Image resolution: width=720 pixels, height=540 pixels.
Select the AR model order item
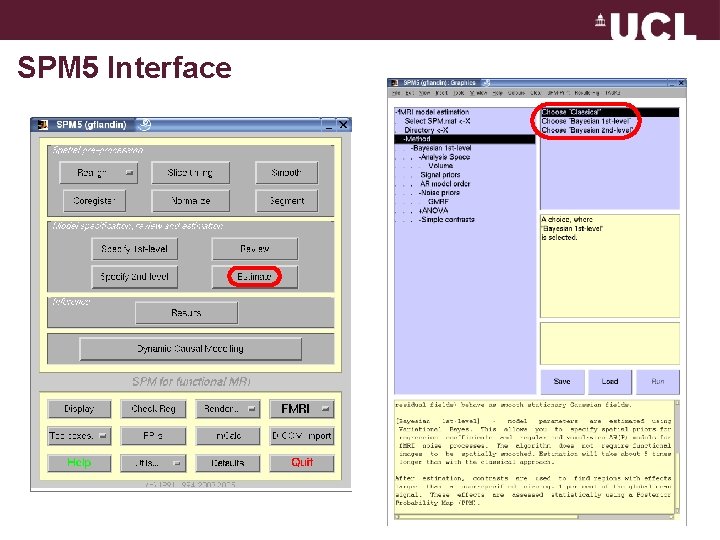[445, 184]
